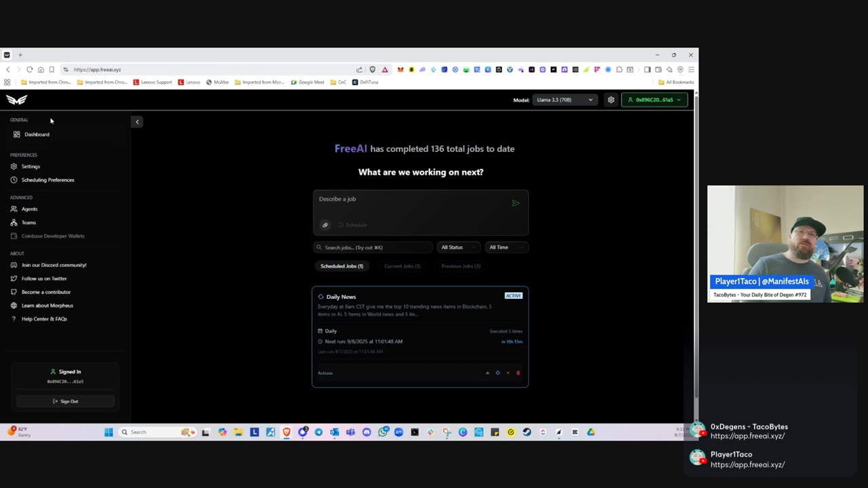Collapse the sidebar with the arrow button
This screenshot has width=868, height=488.
point(137,122)
